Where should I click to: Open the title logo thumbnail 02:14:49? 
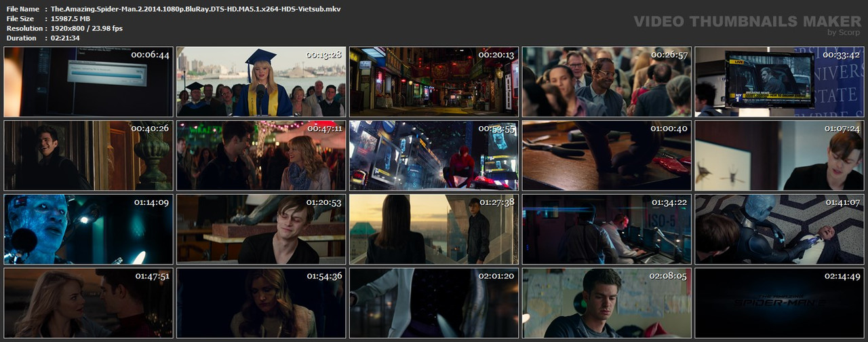coord(780,303)
